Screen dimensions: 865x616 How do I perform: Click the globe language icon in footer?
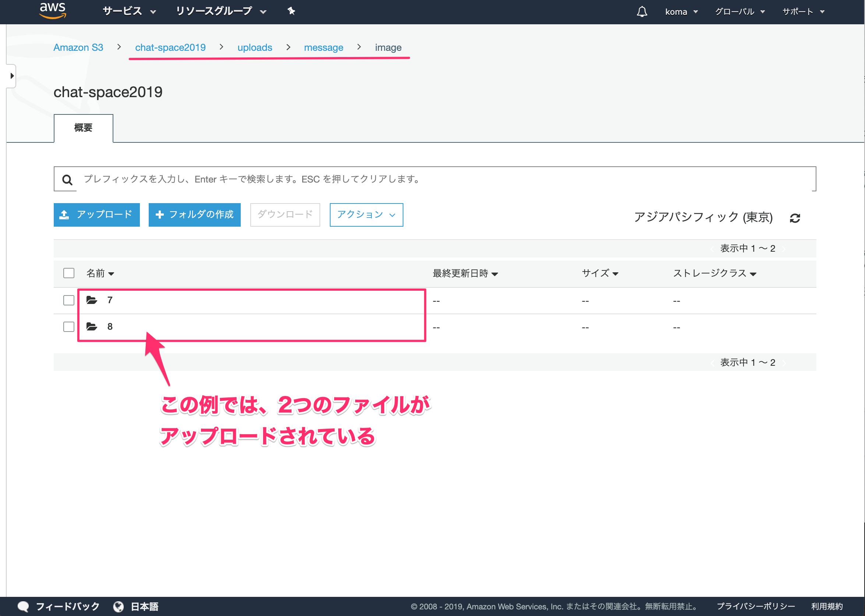(x=119, y=606)
